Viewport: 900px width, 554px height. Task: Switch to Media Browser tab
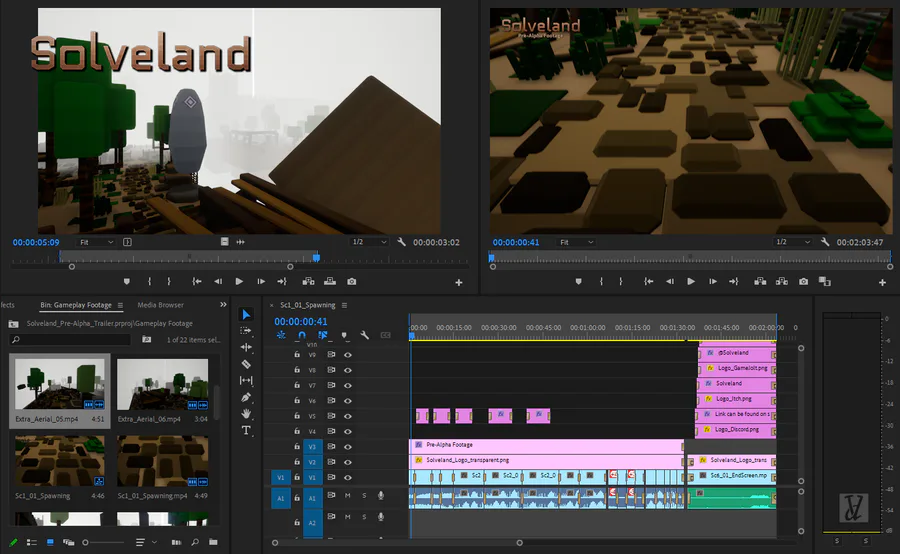pyautogui.click(x=161, y=305)
